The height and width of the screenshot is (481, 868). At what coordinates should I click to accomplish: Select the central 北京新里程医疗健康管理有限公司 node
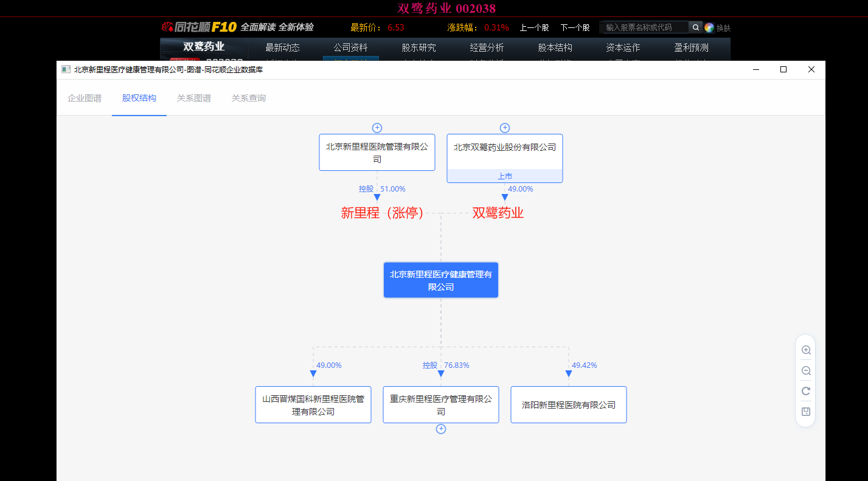click(441, 280)
